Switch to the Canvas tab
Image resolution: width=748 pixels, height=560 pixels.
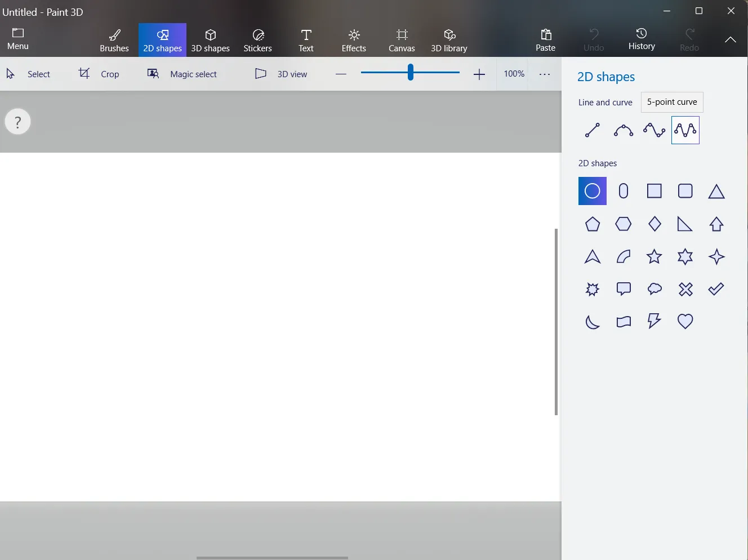(401, 39)
